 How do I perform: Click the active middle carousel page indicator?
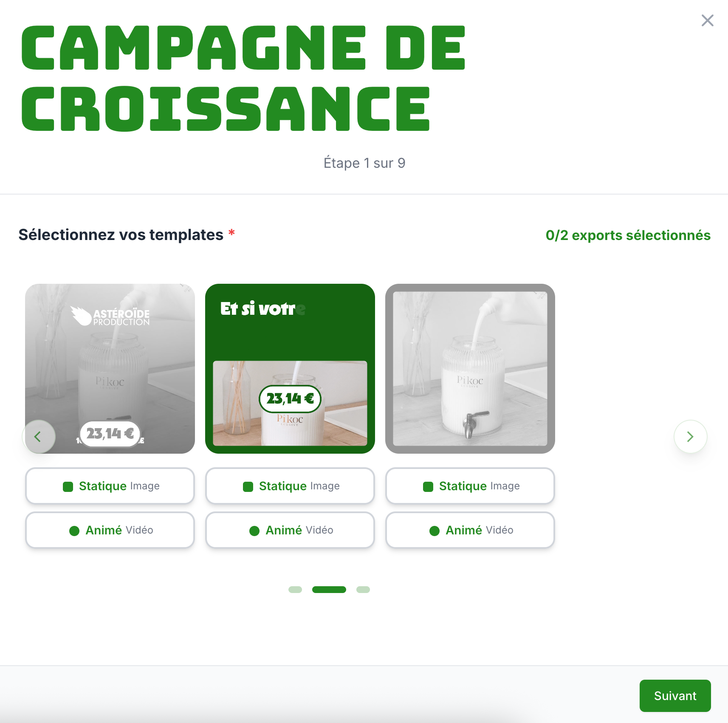pyautogui.click(x=329, y=589)
